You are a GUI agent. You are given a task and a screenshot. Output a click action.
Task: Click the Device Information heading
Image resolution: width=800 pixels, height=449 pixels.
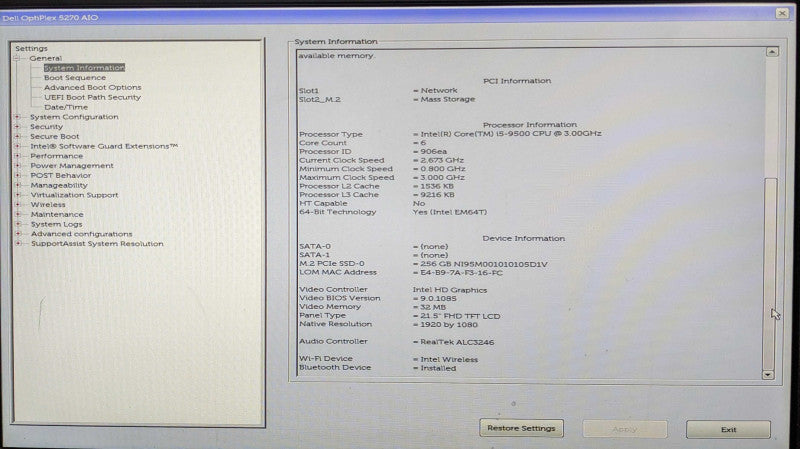[x=523, y=238]
